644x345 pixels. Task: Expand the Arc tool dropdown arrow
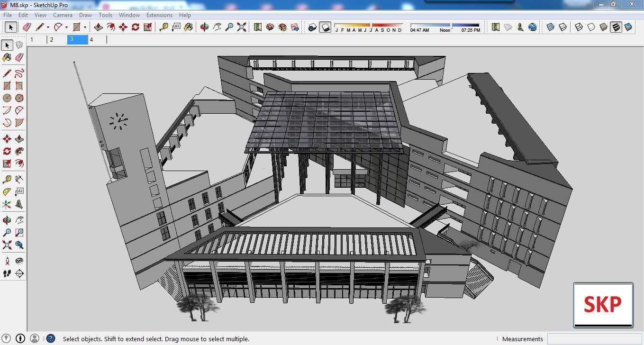pos(66,27)
